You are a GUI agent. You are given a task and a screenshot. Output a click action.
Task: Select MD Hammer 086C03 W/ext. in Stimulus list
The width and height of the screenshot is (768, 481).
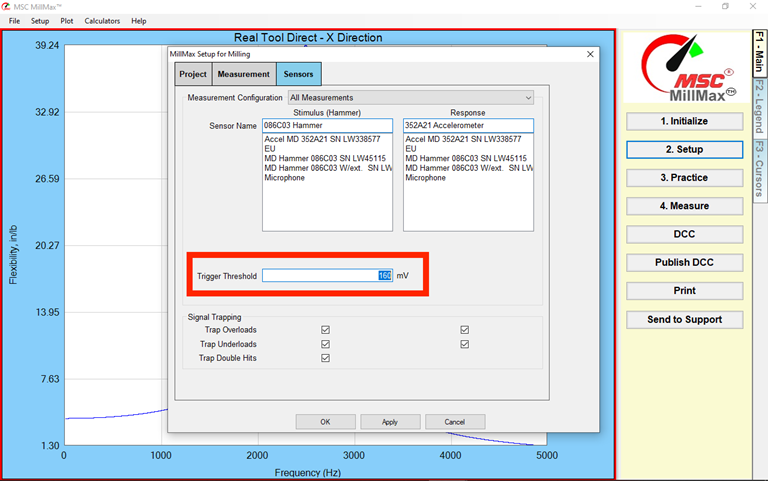(327, 168)
